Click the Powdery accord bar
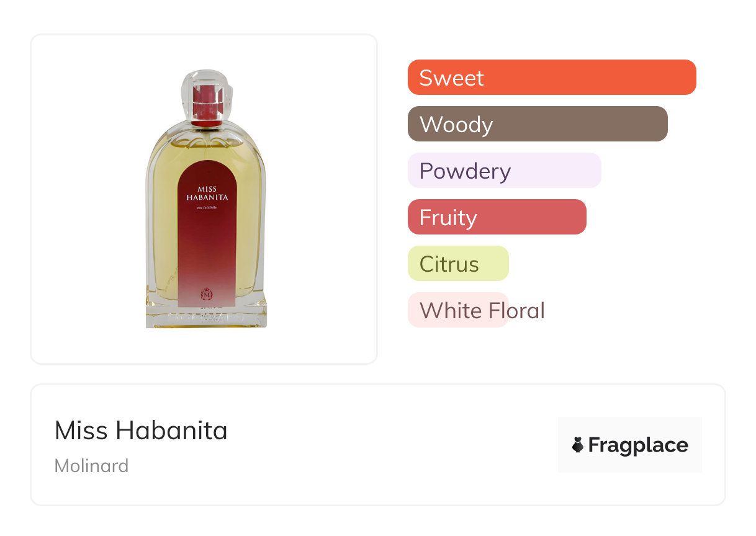Viewport: 756px width, 536px height. click(504, 171)
